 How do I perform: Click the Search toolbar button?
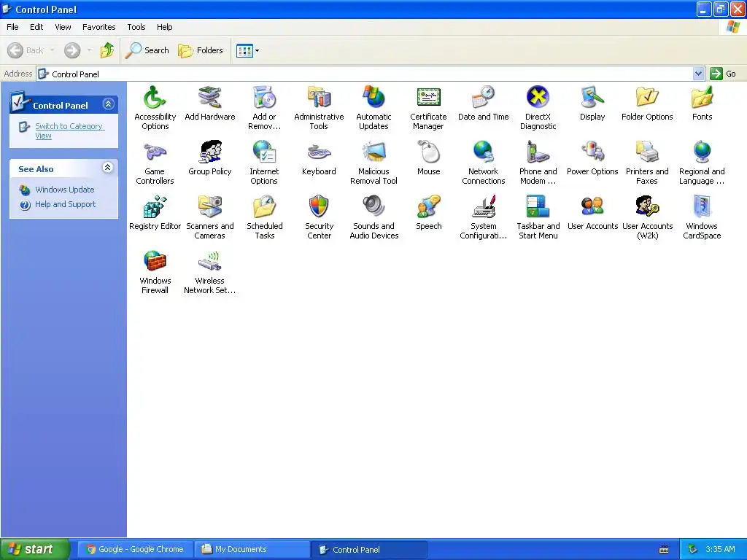(147, 50)
